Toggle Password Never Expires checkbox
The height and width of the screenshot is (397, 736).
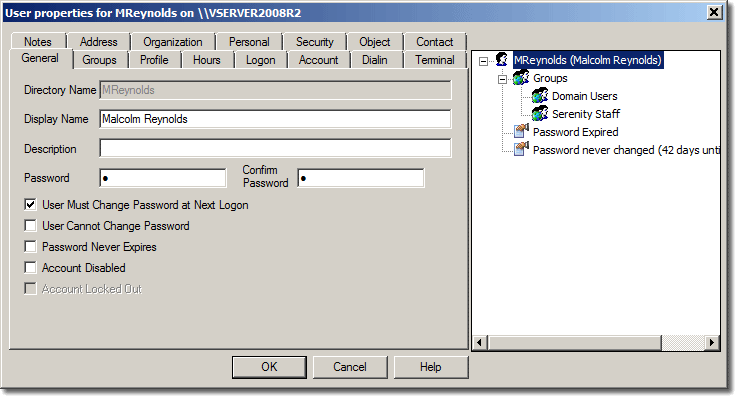[x=31, y=247]
